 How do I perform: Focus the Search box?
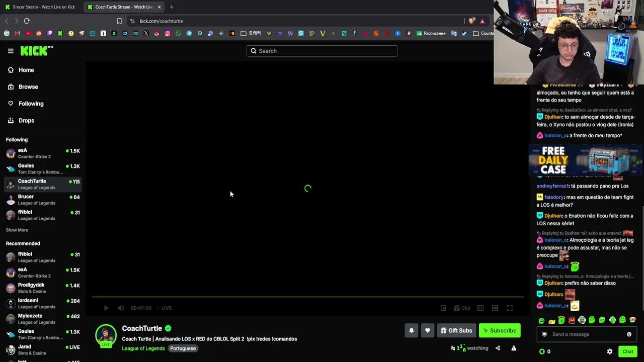322,51
